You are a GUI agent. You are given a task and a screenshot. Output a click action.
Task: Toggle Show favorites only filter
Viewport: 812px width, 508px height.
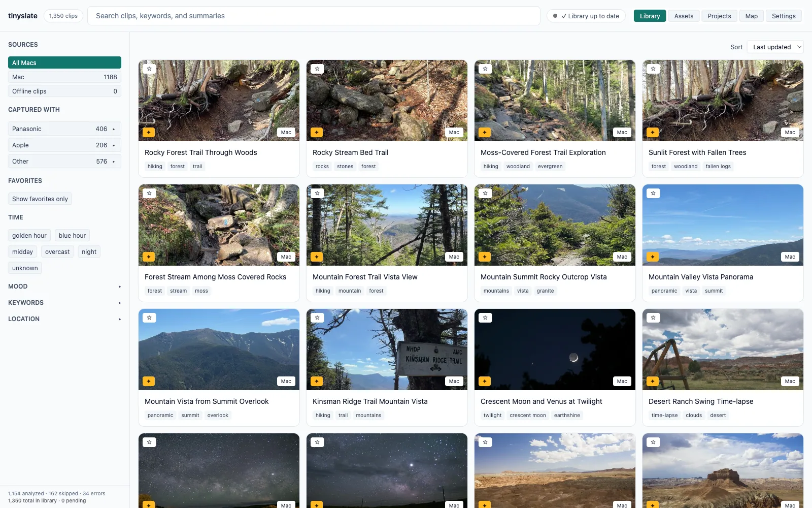point(40,199)
